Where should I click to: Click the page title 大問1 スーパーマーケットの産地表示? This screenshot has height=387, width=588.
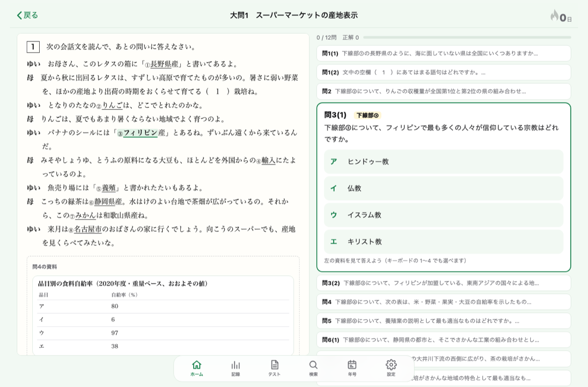294,15
